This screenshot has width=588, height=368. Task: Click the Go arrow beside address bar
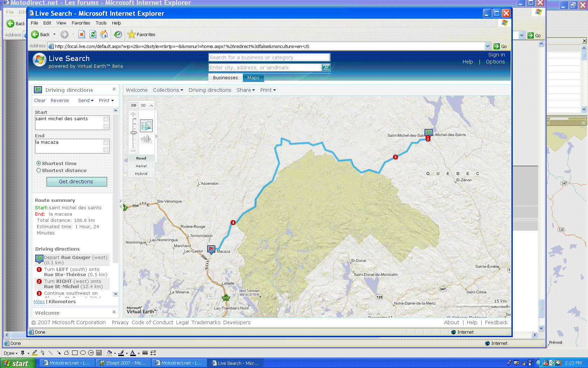pyautogui.click(x=497, y=46)
